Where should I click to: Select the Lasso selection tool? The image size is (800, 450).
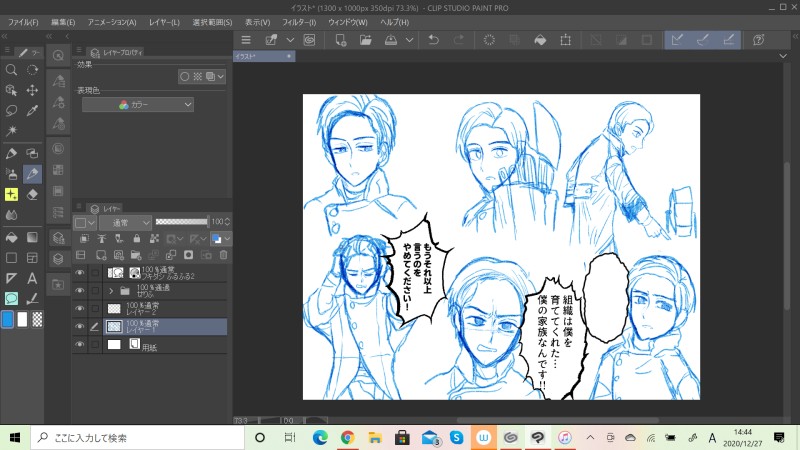11,110
